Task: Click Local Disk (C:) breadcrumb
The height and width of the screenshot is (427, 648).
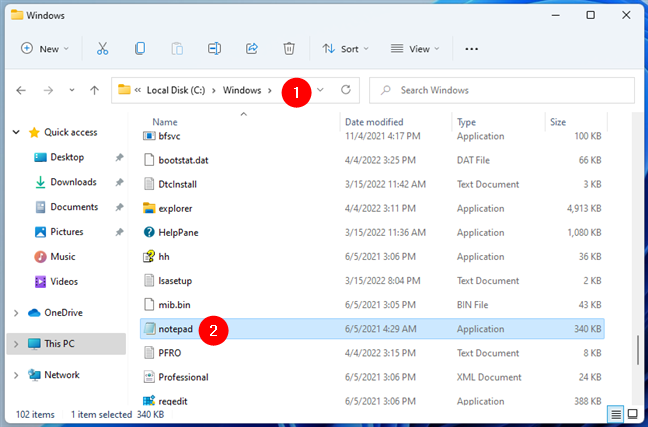Action: pyautogui.click(x=176, y=90)
